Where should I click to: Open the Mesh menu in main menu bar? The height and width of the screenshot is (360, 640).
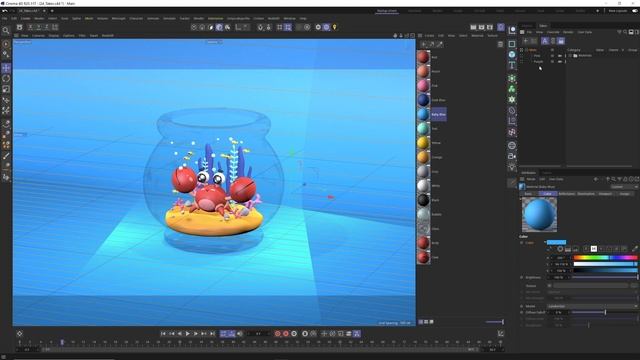(x=89, y=18)
